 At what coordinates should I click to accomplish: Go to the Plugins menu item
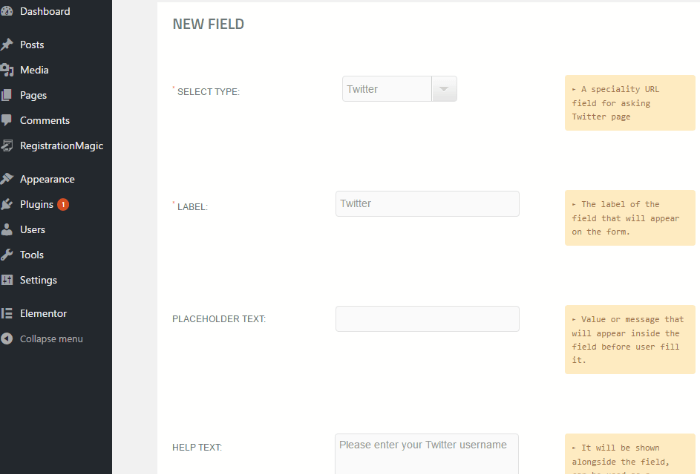pos(37,204)
